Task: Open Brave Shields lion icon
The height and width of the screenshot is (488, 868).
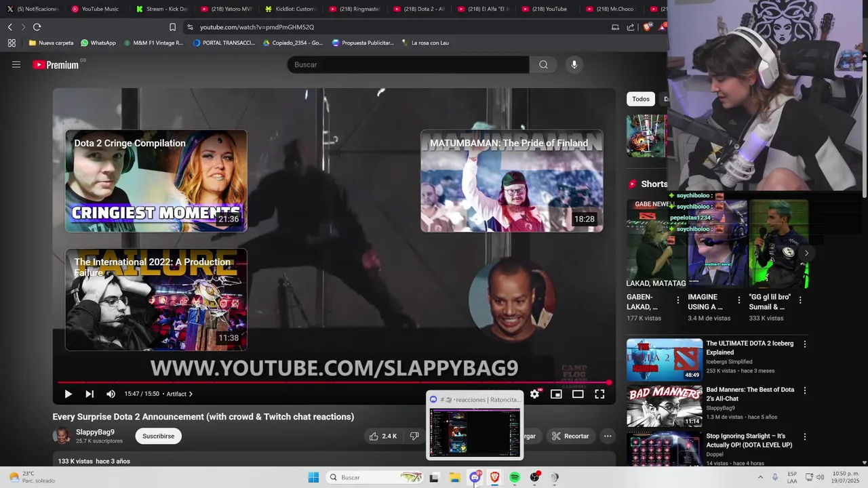Action: pyautogui.click(x=647, y=27)
